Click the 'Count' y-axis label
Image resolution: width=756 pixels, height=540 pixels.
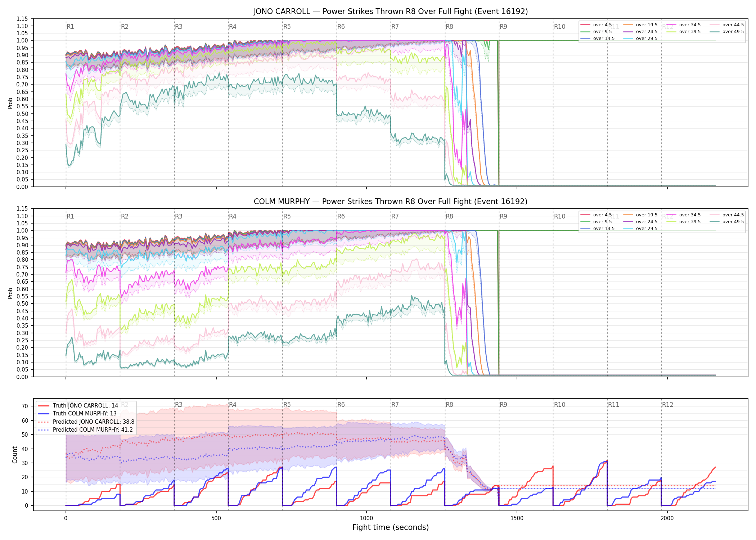tap(15, 455)
